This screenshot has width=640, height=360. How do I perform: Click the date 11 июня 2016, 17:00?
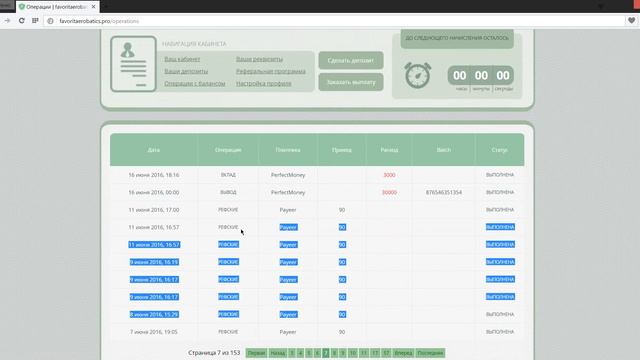153,210
